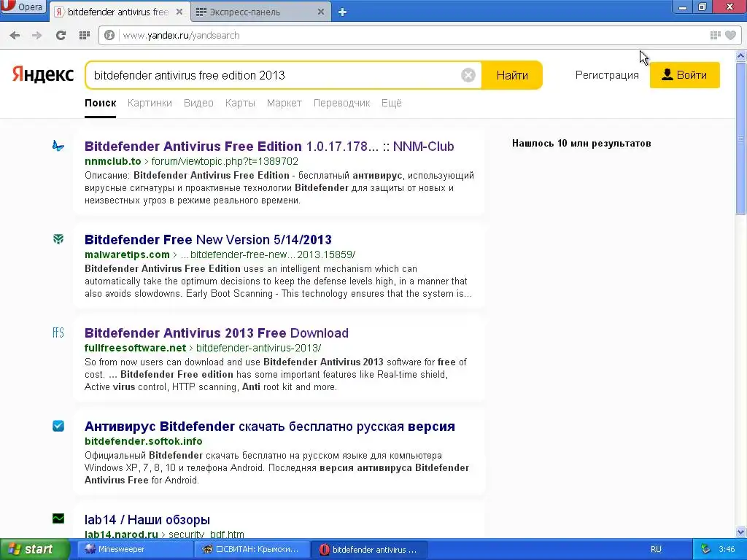The image size is (747, 560).
Task: Click the heart bookmark icon
Action: (730, 35)
